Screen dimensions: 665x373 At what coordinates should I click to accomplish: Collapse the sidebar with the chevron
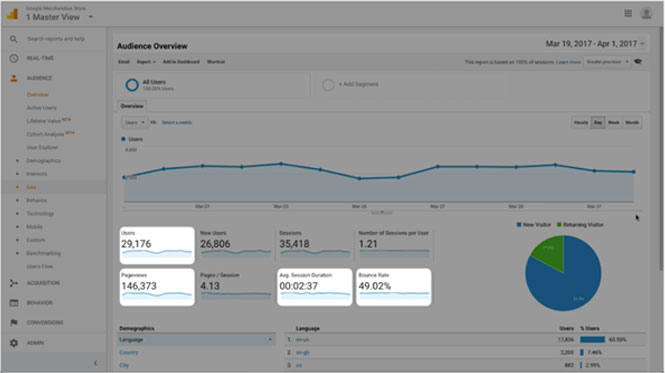[x=95, y=363]
